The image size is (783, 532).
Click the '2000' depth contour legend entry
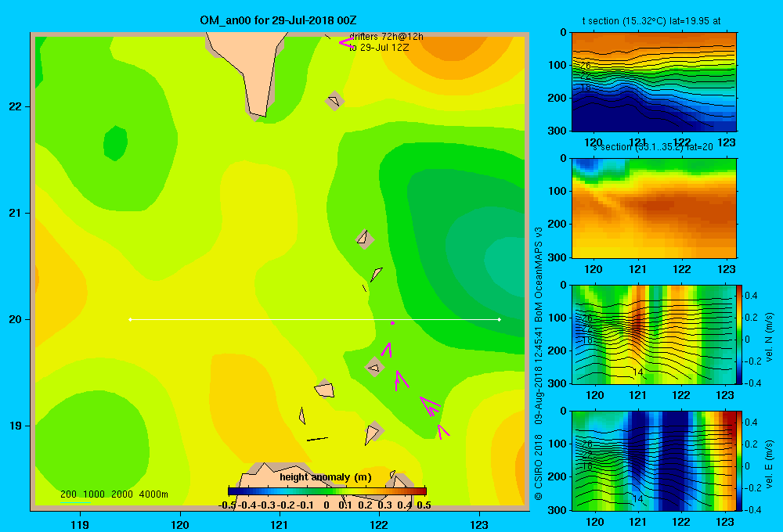(122, 494)
